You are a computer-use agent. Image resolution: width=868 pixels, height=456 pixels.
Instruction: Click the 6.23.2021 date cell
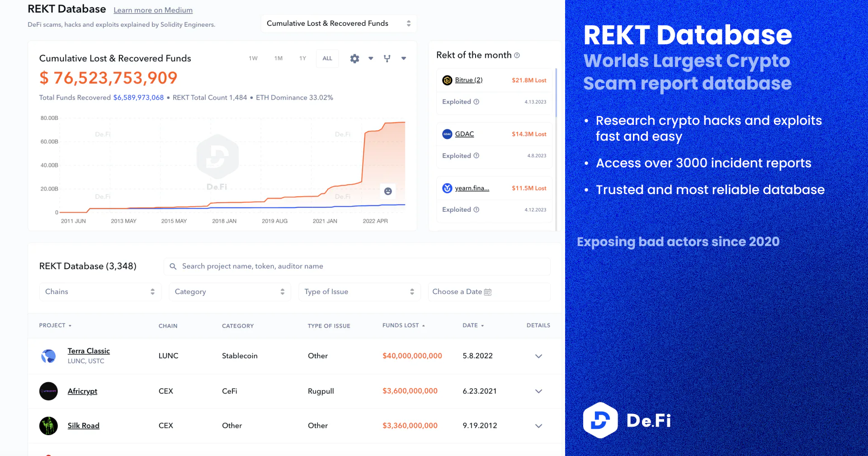coord(480,391)
